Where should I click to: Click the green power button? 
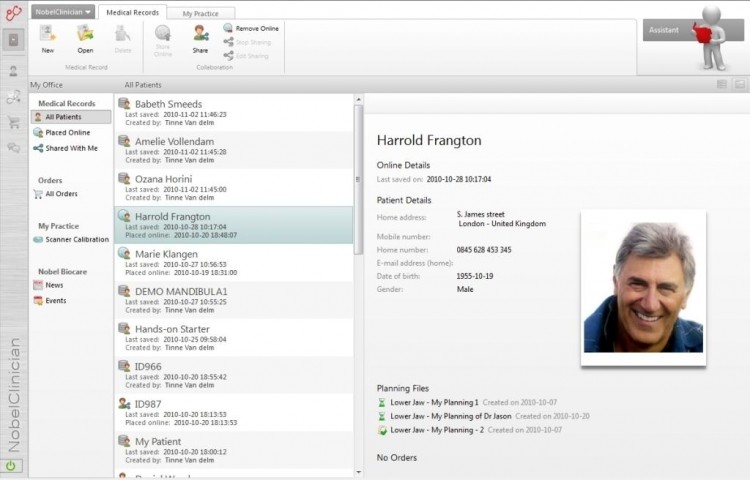point(11,466)
